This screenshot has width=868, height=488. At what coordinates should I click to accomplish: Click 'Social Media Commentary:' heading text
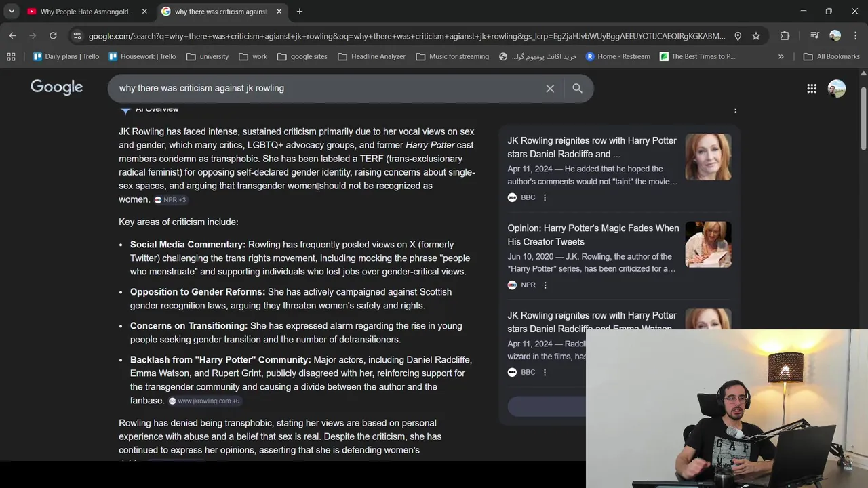point(188,245)
